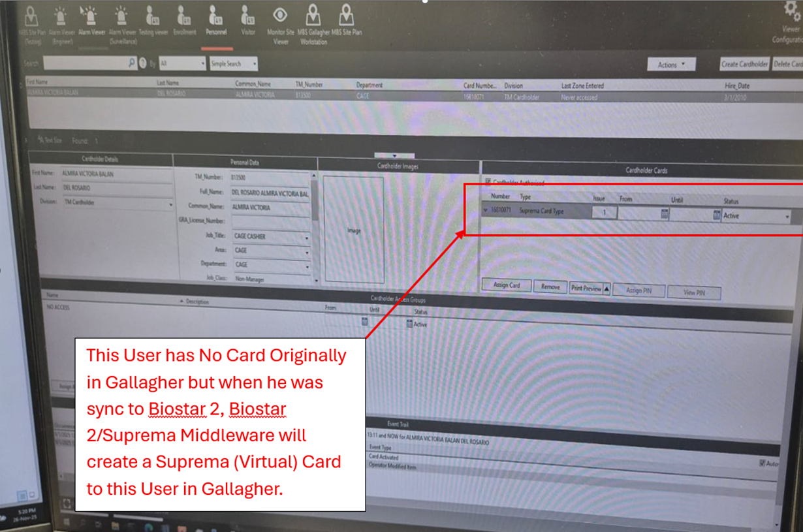Open the Alarm Viewer (Surveillance) icon
The image size is (803, 532).
click(121, 15)
